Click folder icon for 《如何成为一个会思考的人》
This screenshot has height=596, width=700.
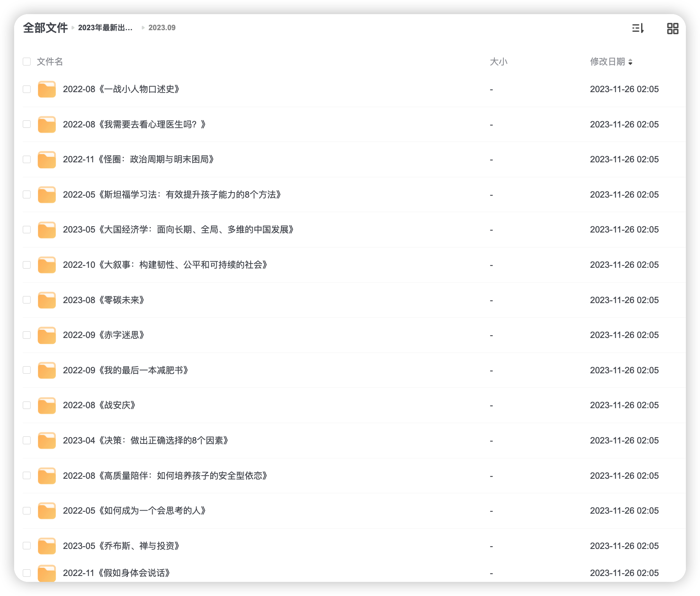(47, 511)
